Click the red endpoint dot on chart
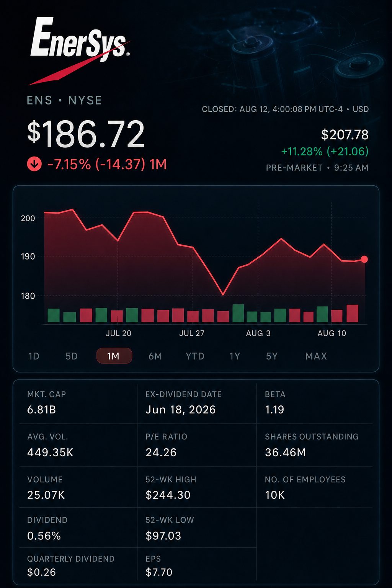This screenshot has height=588, width=392. [364, 259]
